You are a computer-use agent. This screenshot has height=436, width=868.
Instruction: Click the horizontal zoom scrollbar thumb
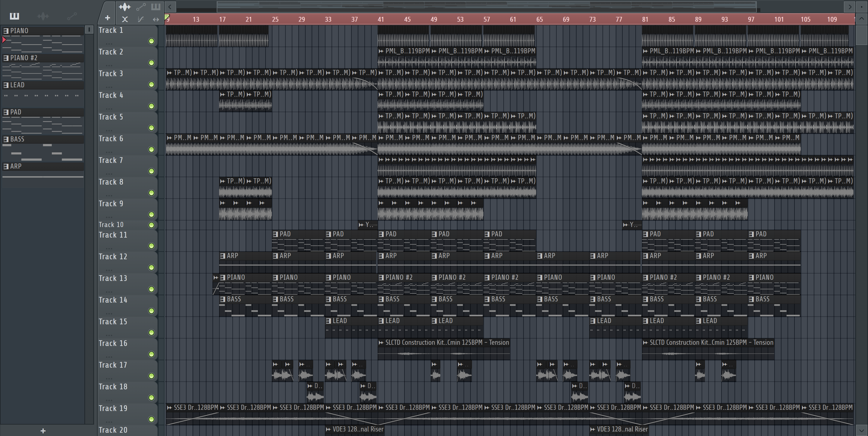point(487,6)
